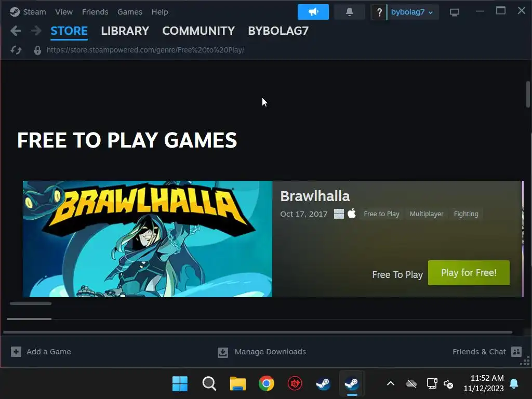Switch to the LIBRARY tab
Image resolution: width=532 pixels, height=399 pixels.
[125, 31]
